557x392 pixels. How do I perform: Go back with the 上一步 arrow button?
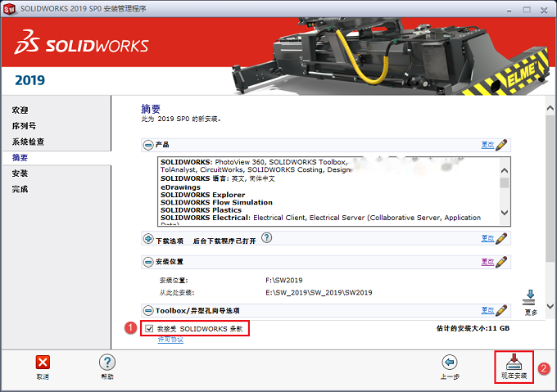(450, 367)
